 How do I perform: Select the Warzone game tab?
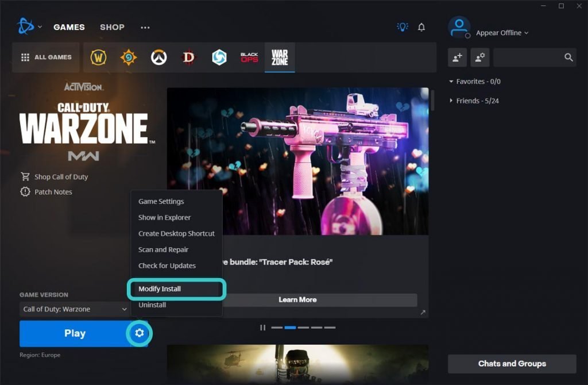pos(280,57)
